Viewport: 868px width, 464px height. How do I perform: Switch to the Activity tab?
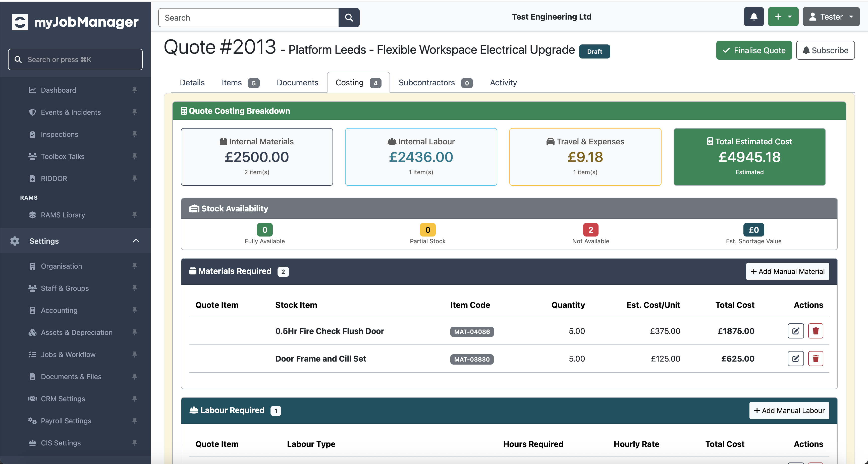tap(503, 83)
